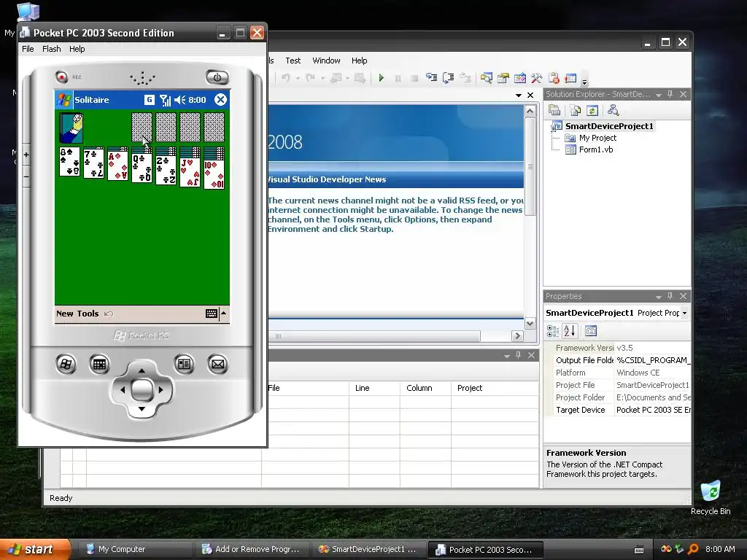Click Solution Explorer Properties icon
This screenshot has height=560, width=747.
(554, 111)
